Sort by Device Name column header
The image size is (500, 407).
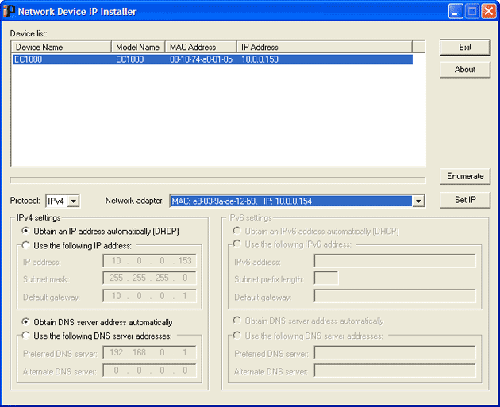[61, 47]
